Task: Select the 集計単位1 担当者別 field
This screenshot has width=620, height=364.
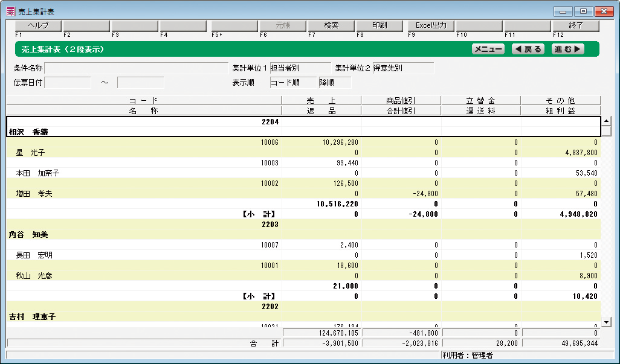Action: tap(300, 68)
